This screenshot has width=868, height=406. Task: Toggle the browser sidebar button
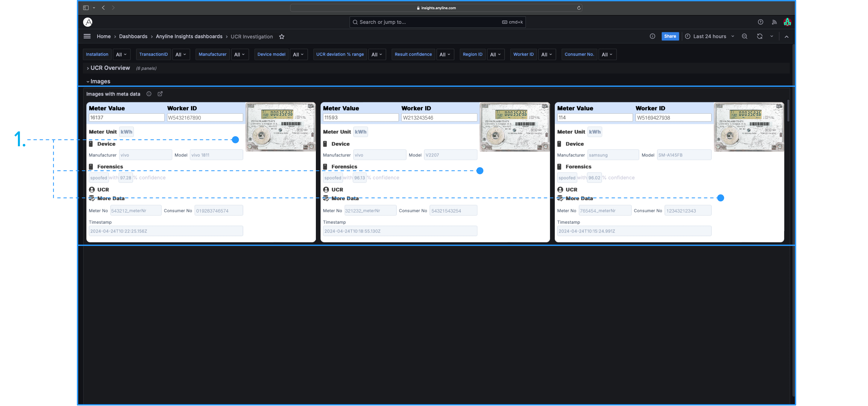click(86, 8)
